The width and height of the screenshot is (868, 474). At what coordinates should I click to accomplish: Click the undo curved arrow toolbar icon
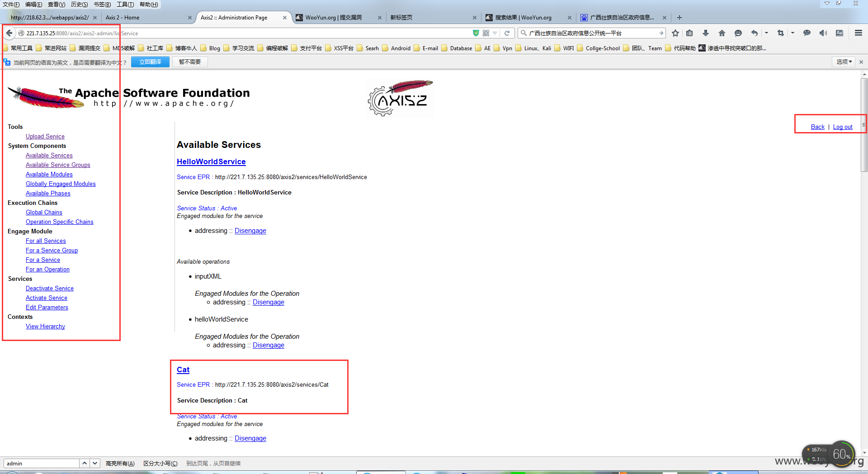click(x=754, y=33)
